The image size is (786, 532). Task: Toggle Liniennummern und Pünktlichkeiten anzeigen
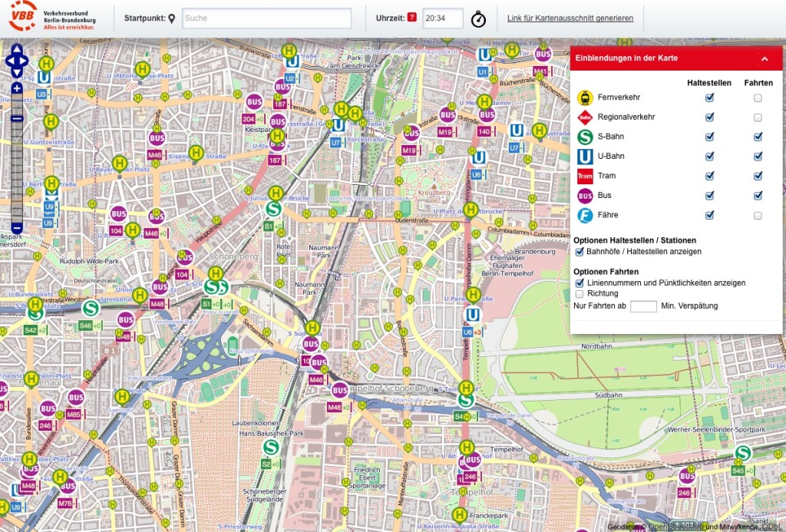pos(580,283)
